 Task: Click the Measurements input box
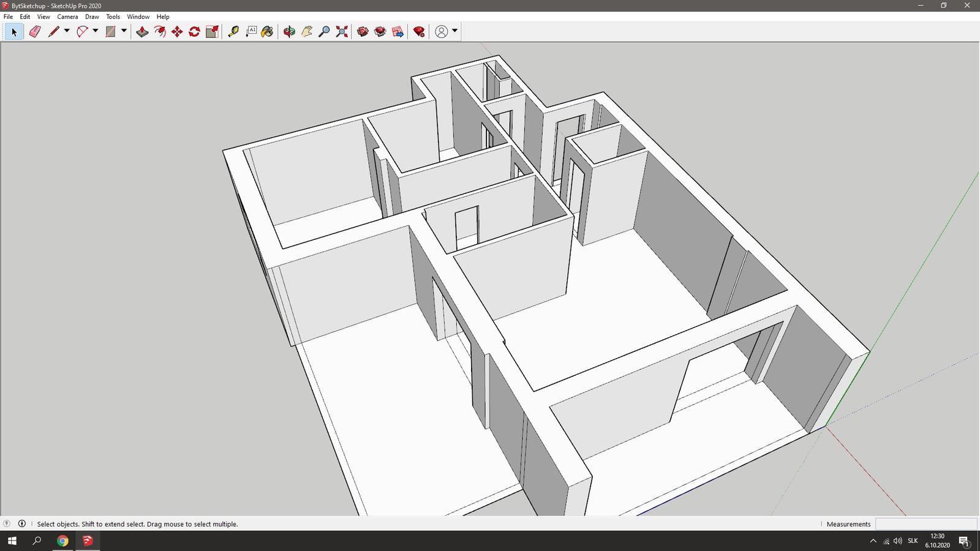click(925, 524)
